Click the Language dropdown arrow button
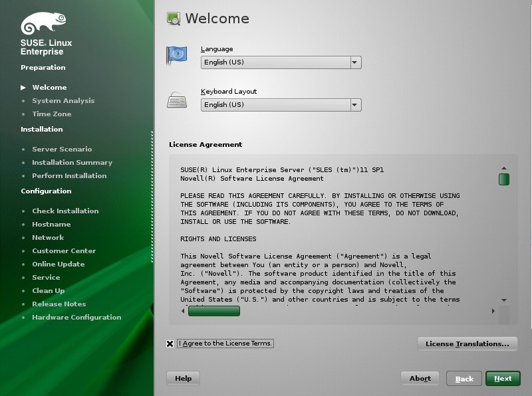This screenshot has width=532, height=396. point(355,62)
